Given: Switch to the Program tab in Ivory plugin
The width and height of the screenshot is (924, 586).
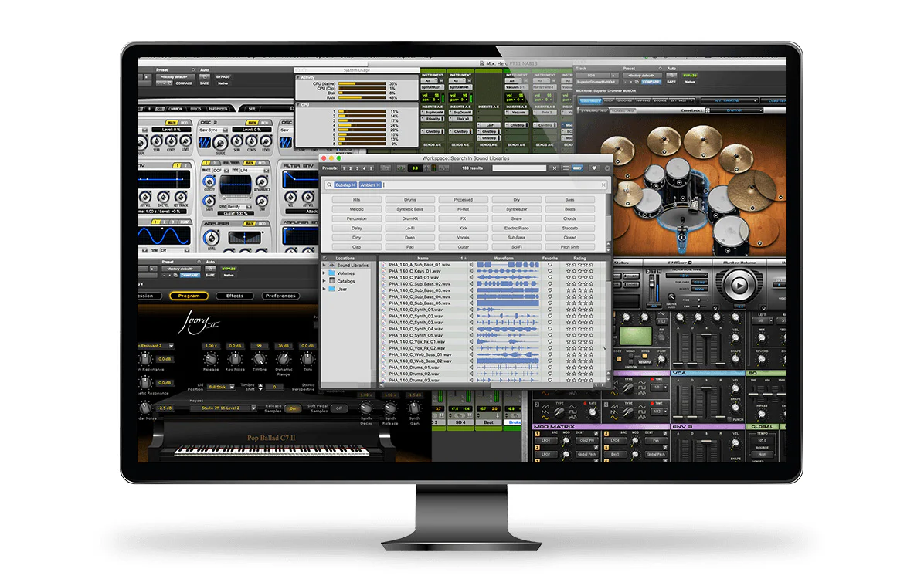Looking at the screenshot, I should (x=189, y=296).
